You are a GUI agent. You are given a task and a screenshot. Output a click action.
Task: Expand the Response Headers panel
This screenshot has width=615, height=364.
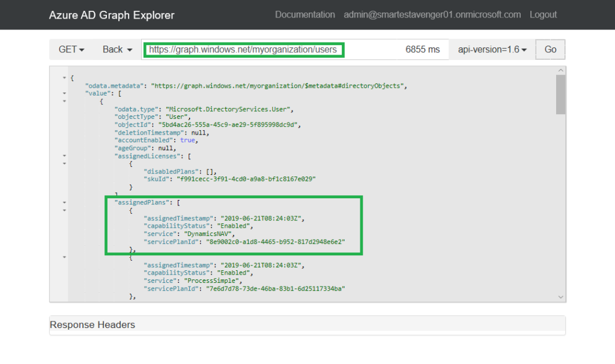click(92, 325)
